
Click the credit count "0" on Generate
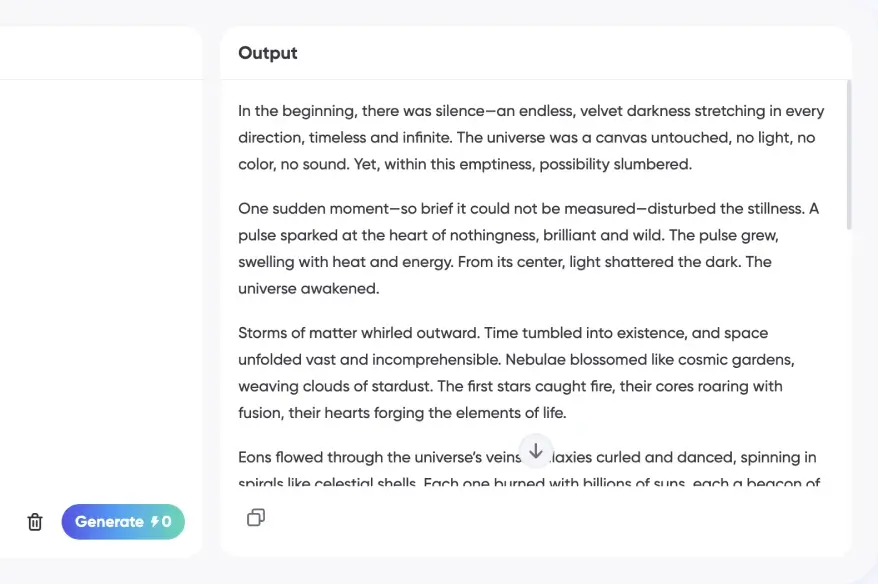(x=167, y=522)
